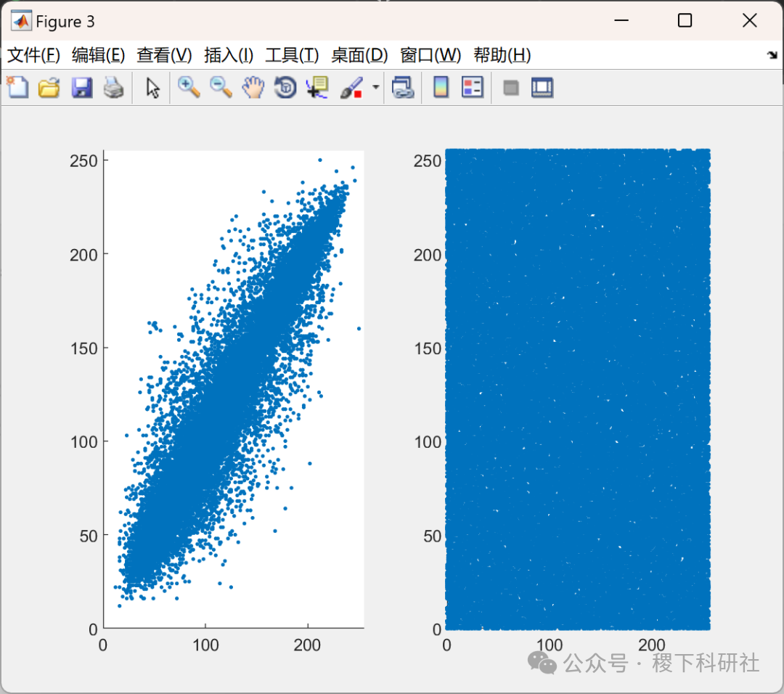Toggle the Link Plot feature
The image size is (784, 694).
(404, 87)
